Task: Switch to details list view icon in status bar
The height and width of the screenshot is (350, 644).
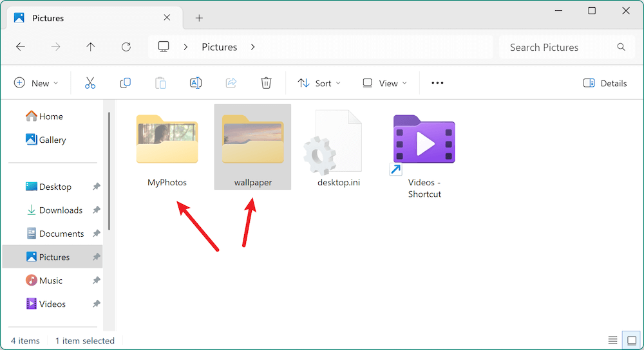Action: pyautogui.click(x=613, y=340)
